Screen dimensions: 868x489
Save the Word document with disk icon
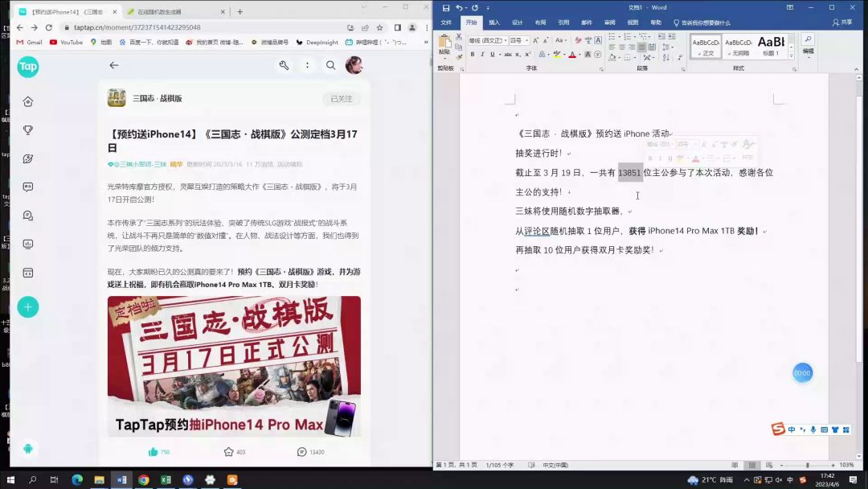coord(446,8)
